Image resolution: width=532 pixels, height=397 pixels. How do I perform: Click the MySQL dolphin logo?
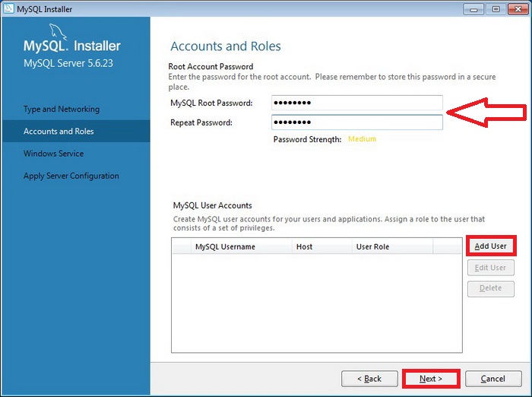click(x=58, y=32)
